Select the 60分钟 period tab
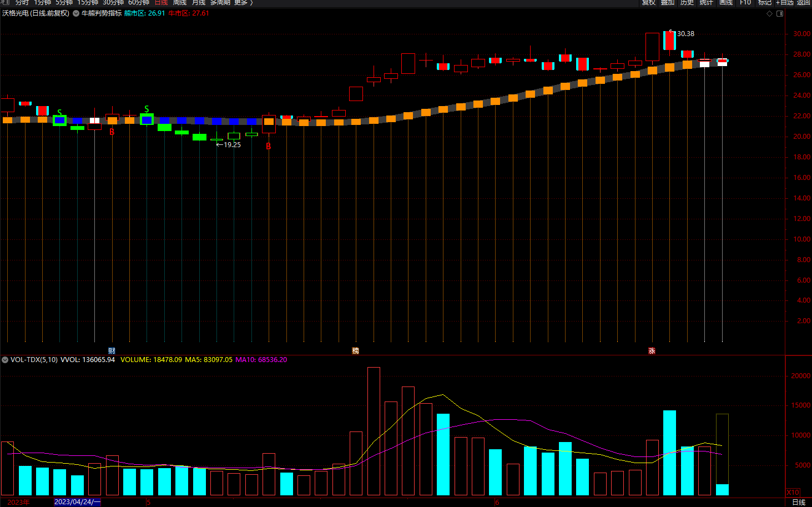Screen dimensions: 812x507 coord(139,3)
